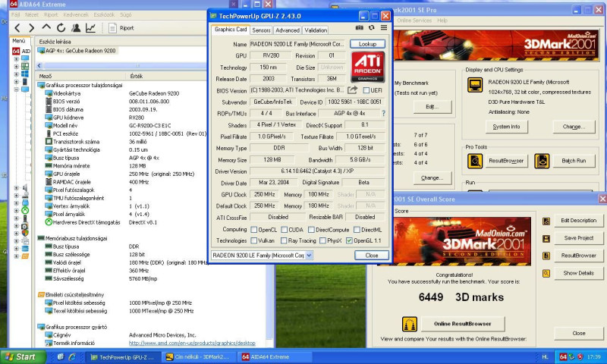
Task: Click the Pro Tools ResultBrowser magnifier icon
Action: [475, 161]
